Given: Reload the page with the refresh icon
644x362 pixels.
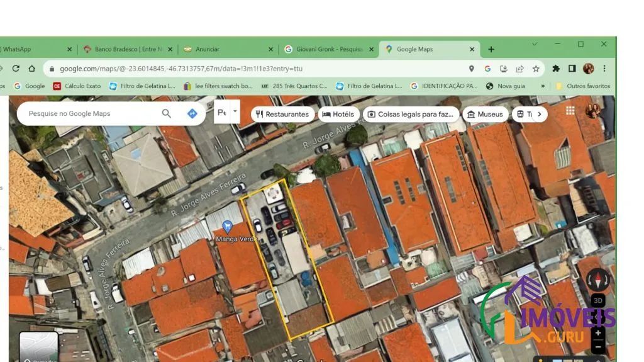Looking at the screenshot, I should 16,68.
